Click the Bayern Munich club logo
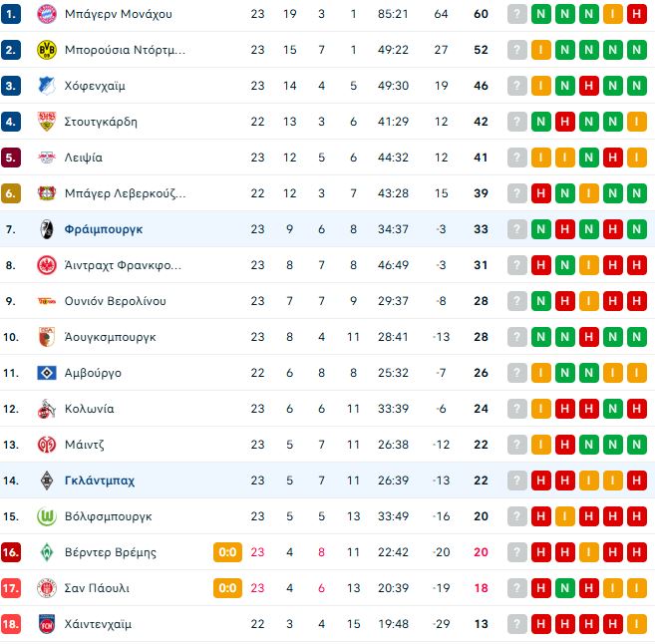655x644 pixels. coord(45,14)
